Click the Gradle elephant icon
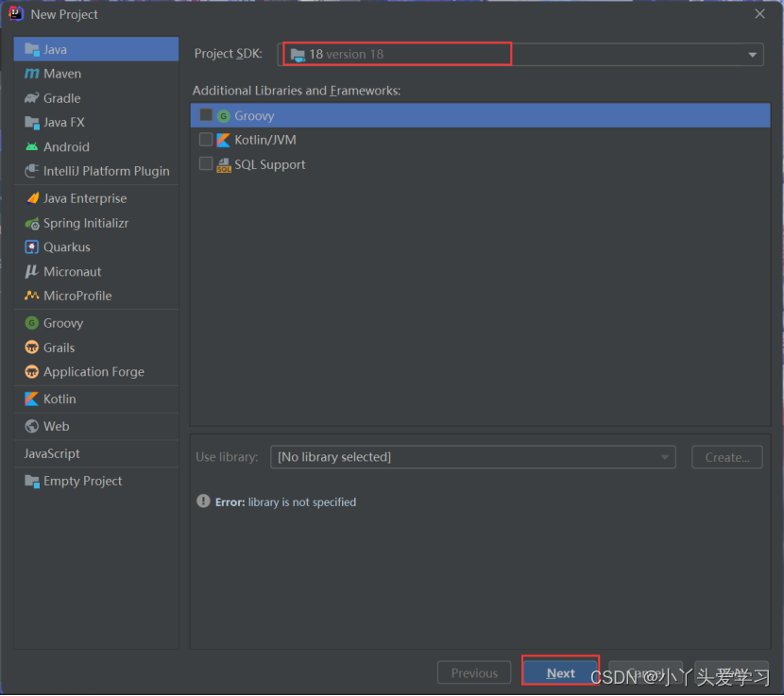The width and height of the screenshot is (784, 696). (x=32, y=98)
